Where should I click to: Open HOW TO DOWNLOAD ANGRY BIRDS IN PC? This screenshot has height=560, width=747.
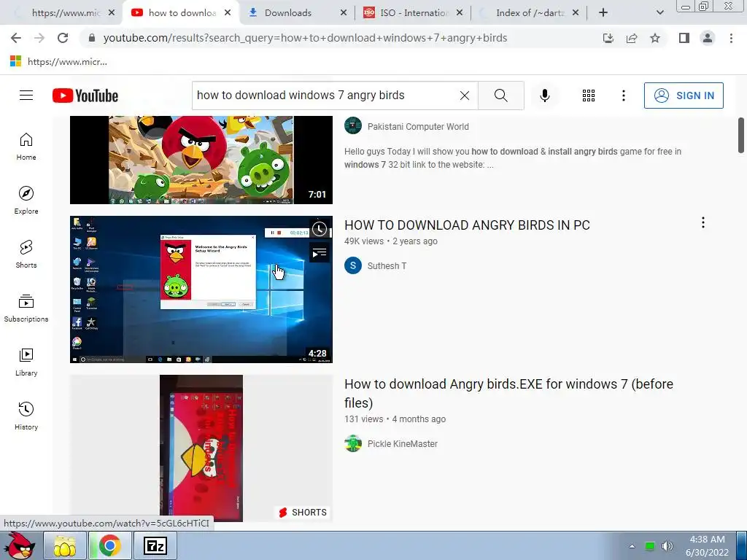pyautogui.click(x=467, y=225)
